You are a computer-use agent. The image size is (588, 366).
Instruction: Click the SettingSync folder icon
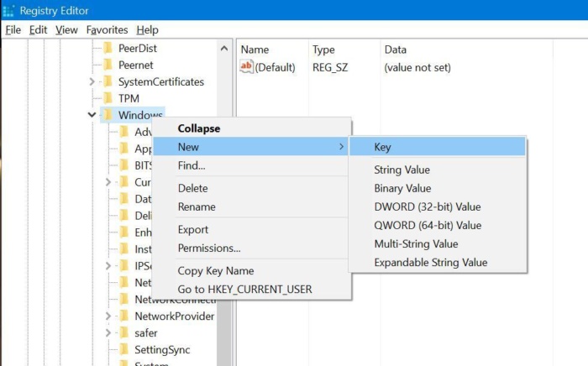[x=123, y=349]
